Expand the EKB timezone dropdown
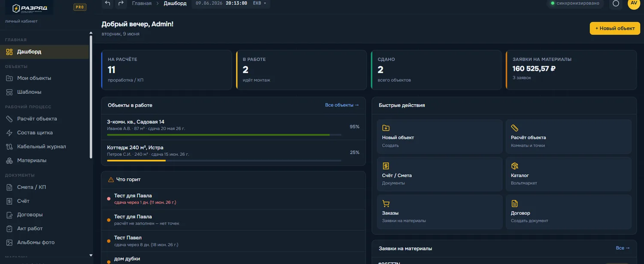The width and height of the screenshot is (644, 264). click(259, 3)
